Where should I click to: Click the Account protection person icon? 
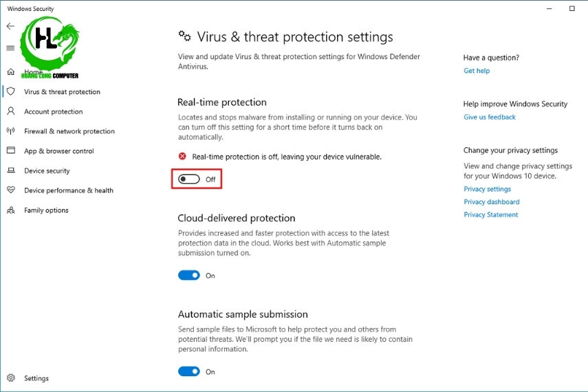click(x=11, y=111)
